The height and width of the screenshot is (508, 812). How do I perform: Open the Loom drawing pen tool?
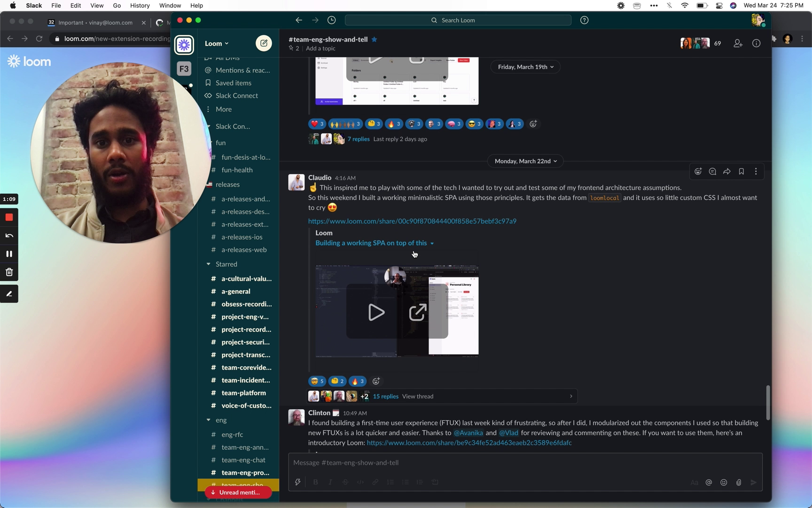point(9,294)
